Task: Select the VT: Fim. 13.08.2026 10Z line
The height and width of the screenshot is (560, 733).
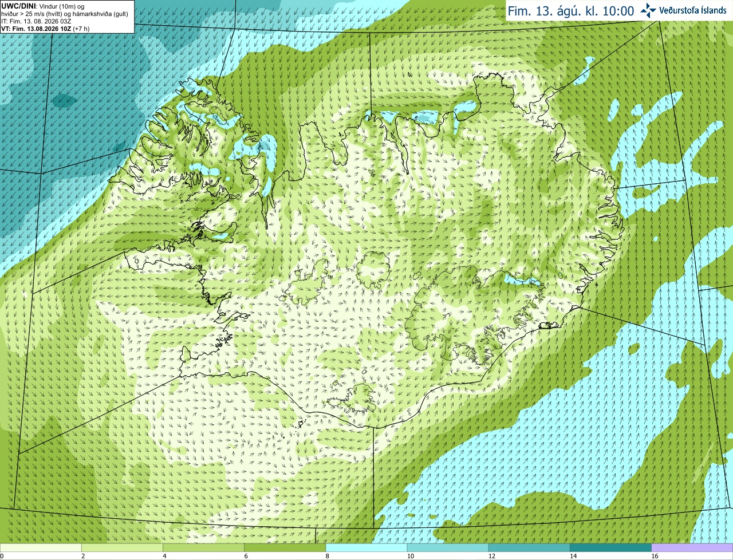Action: [x=36, y=29]
